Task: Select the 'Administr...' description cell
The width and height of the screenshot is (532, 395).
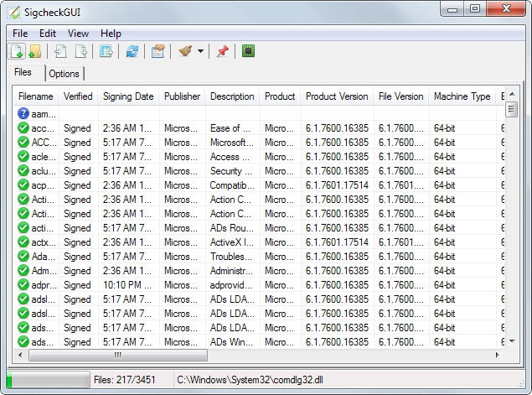Action: [231, 271]
